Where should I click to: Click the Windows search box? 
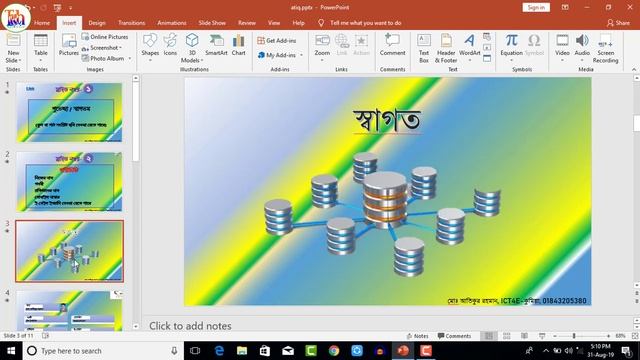pyautogui.click(x=102, y=351)
